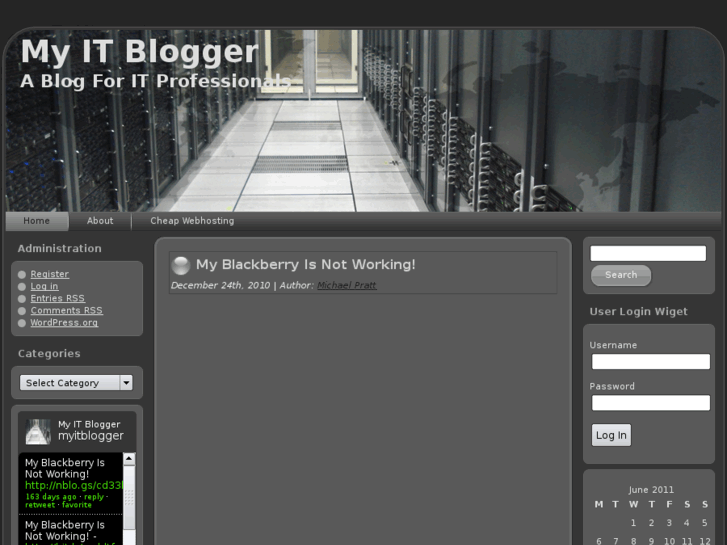The image size is (727, 545).
Task: Click the Twitter widget scrollbar thumb
Action: (129, 497)
